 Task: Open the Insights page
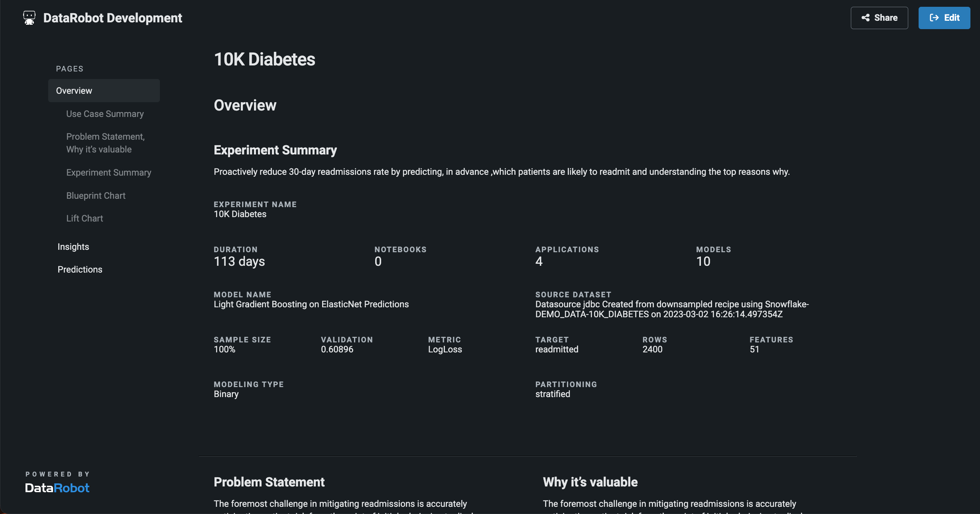click(x=73, y=247)
